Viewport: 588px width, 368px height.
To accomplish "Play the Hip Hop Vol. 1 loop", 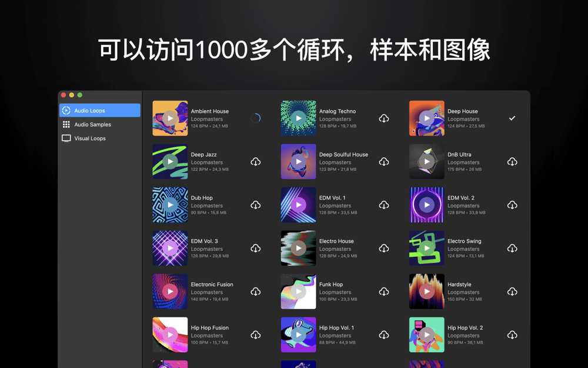I will point(299,334).
